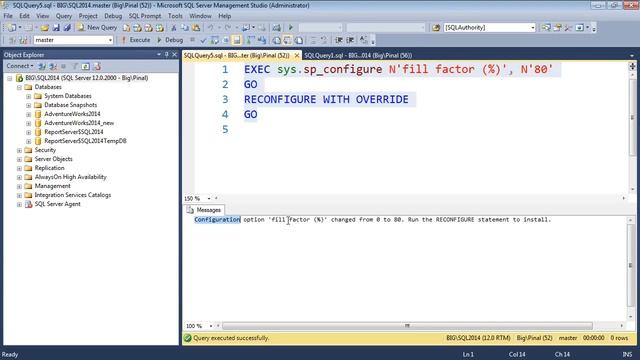The image size is (640, 360).
Task: Select the Server Objects folder
Action: point(53,159)
